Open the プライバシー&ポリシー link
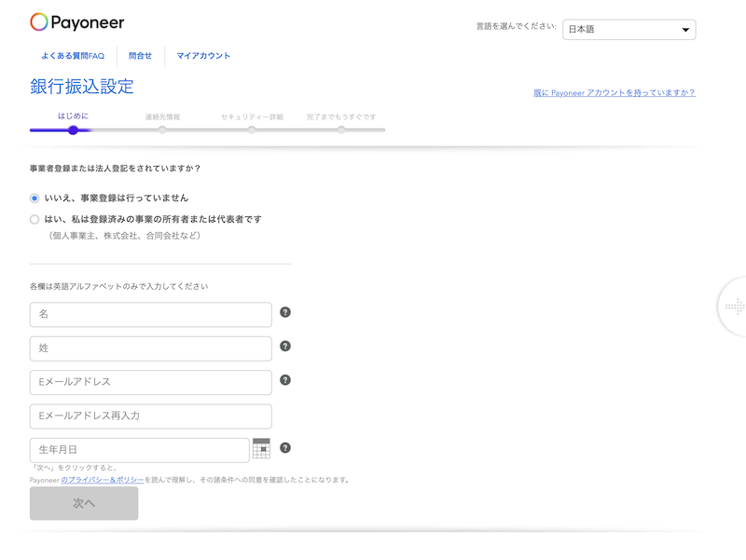Image resolution: width=746 pixels, height=560 pixels. click(x=103, y=480)
